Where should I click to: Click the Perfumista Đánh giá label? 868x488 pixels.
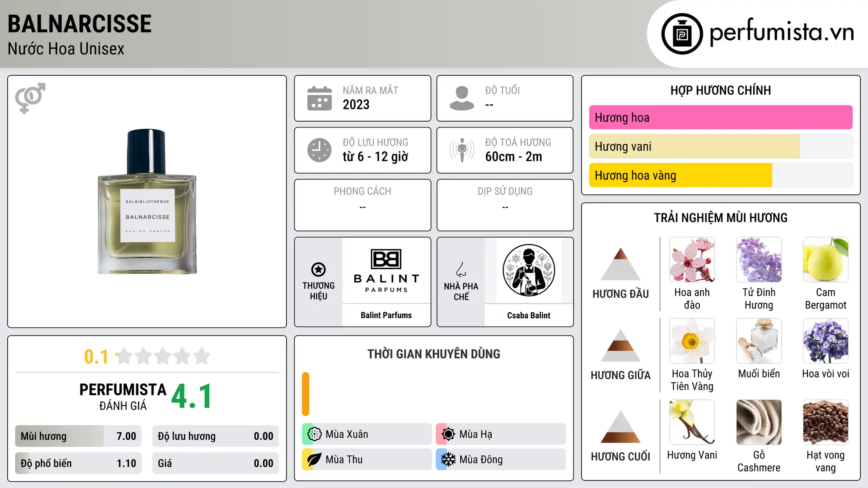pos(123,397)
